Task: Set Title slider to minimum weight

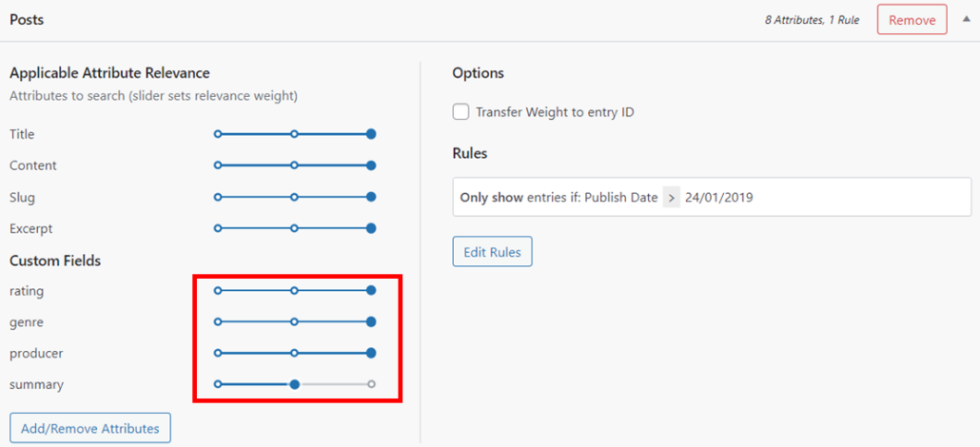Action: tap(218, 134)
